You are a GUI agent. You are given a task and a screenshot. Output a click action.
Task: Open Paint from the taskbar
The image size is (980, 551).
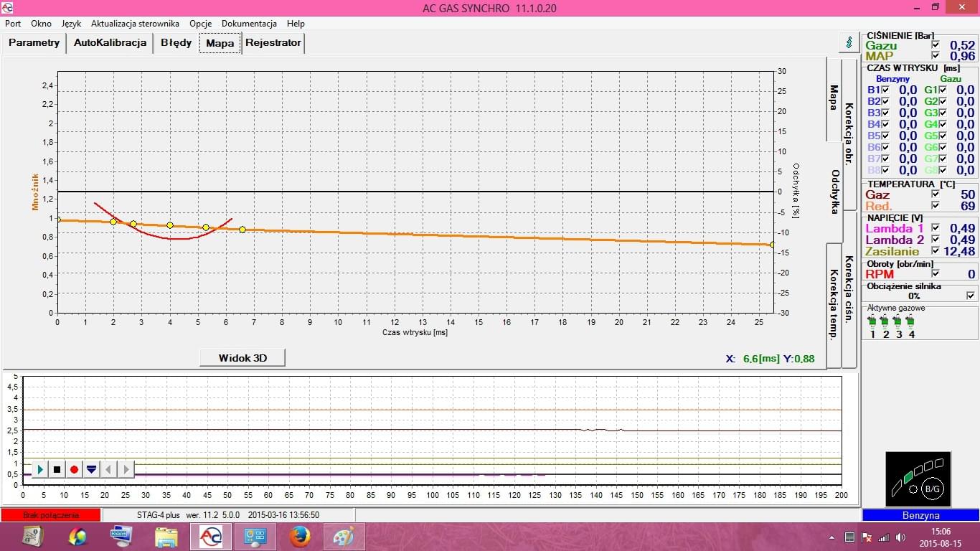click(344, 536)
